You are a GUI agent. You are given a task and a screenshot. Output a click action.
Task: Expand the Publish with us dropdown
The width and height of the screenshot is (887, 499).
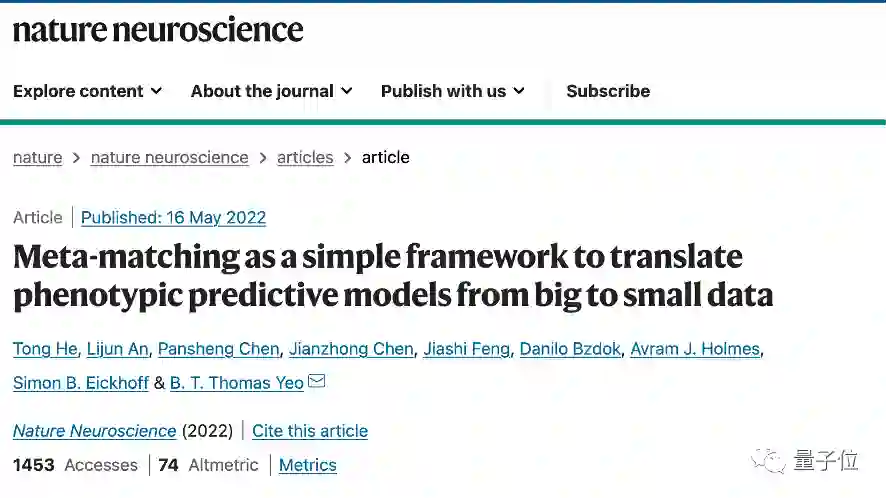tap(452, 91)
